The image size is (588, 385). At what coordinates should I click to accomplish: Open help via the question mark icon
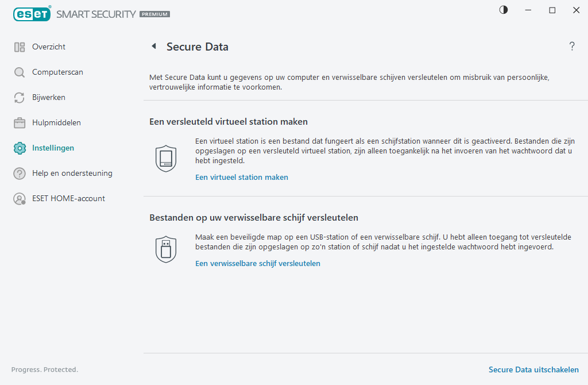(572, 46)
